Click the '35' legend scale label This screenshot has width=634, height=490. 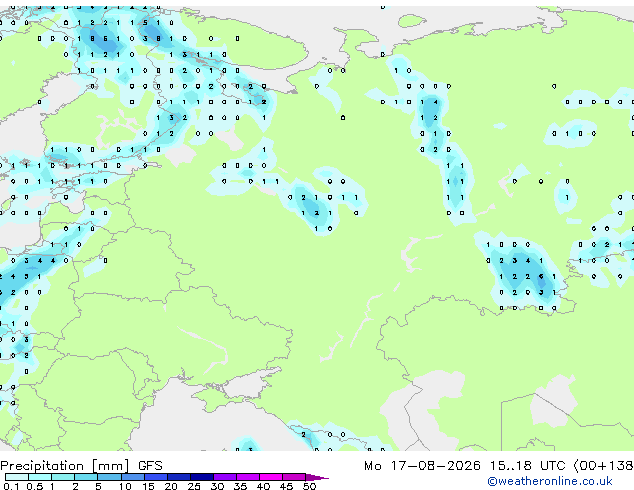[240, 486]
